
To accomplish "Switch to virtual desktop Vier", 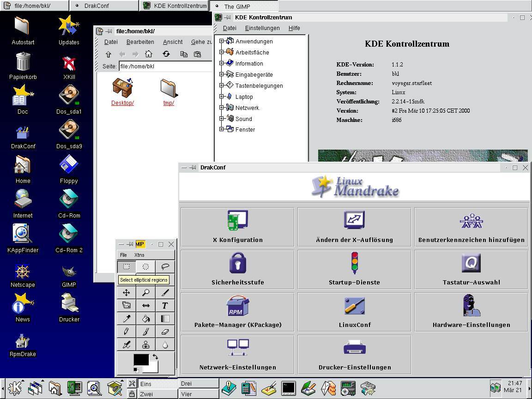I will (x=198, y=394).
